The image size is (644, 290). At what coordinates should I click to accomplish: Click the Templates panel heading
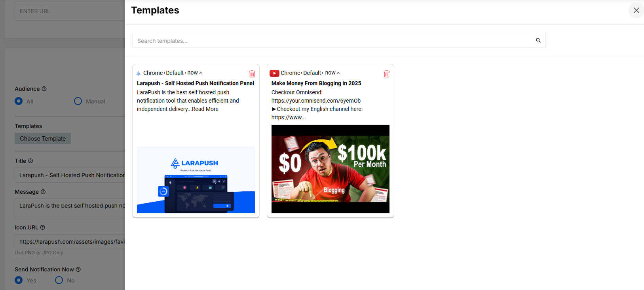[x=155, y=10]
